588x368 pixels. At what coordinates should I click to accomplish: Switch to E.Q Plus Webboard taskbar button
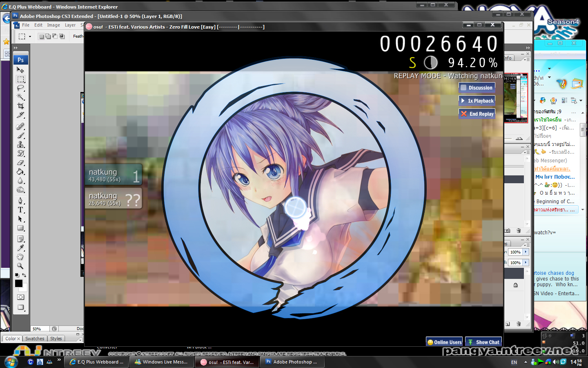pos(97,362)
